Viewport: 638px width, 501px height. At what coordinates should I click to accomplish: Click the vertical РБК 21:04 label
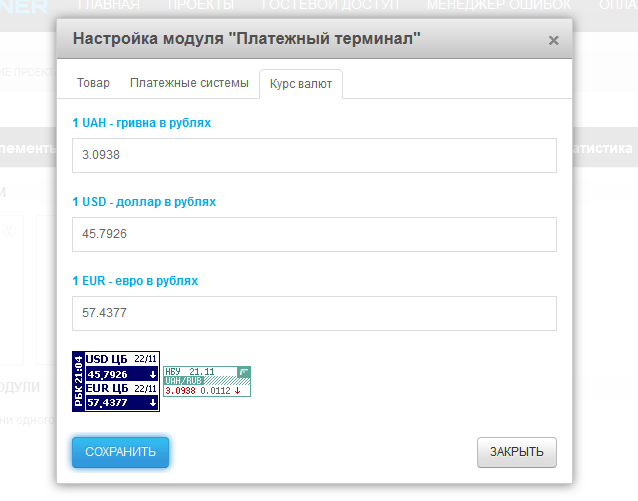pyautogui.click(x=78, y=381)
